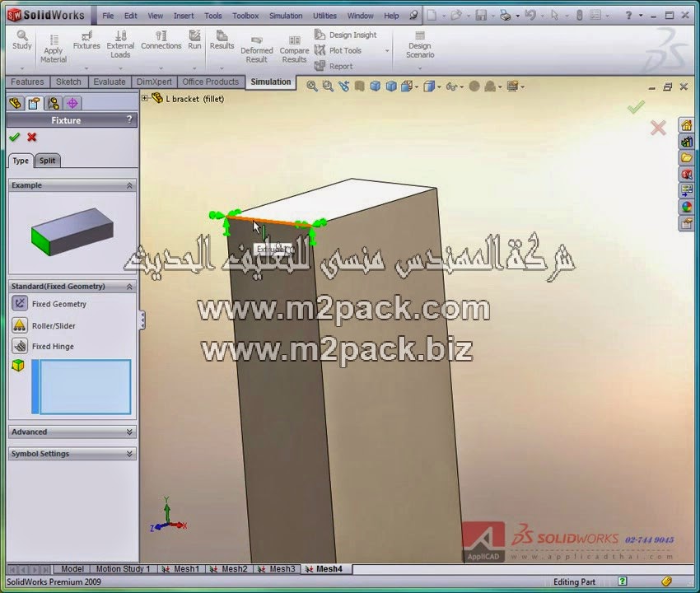Click Previous View icon in viewport toolbar
The width and height of the screenshot is (700, 593).
343,86
